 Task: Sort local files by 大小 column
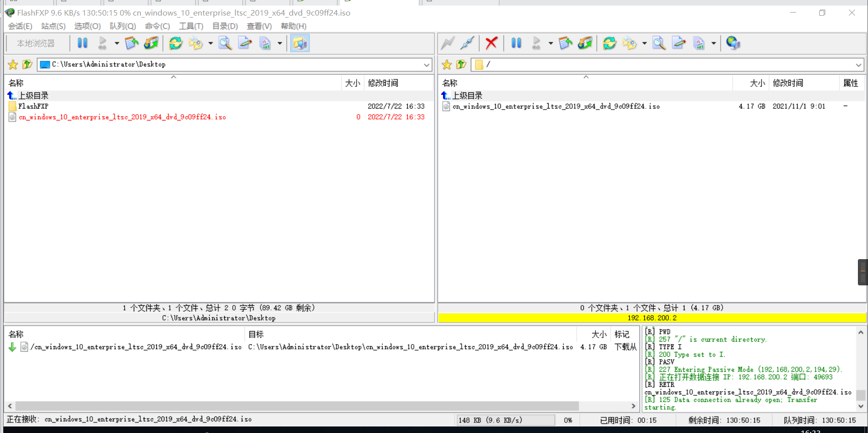[352, 83]
